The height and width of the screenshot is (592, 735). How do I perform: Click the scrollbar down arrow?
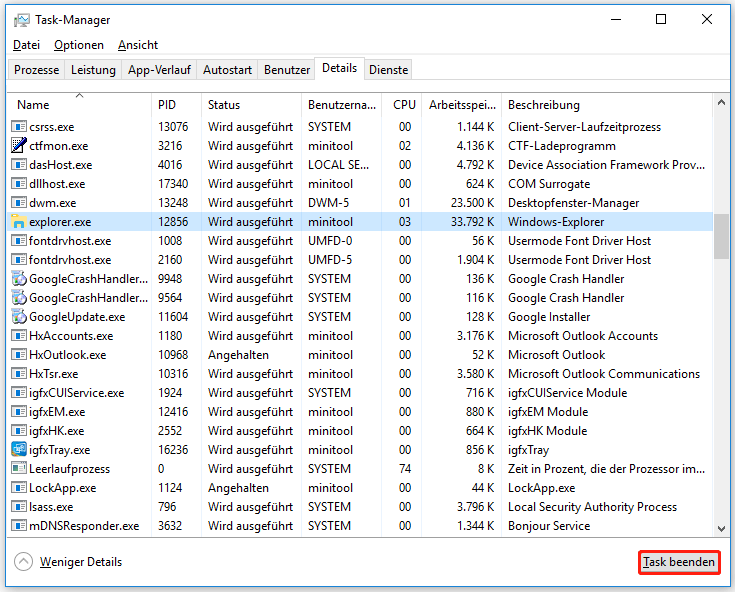click(721, 529)
